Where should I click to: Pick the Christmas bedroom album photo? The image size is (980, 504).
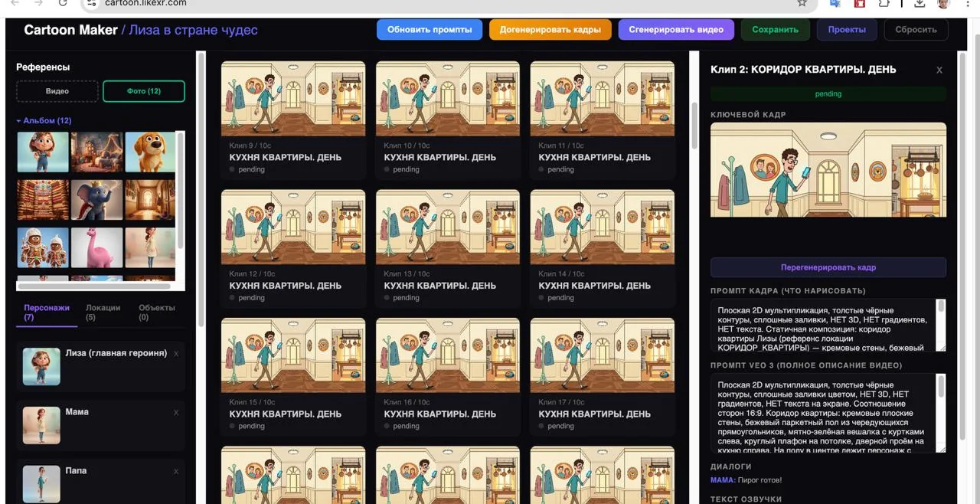click(x=97, y=152)
